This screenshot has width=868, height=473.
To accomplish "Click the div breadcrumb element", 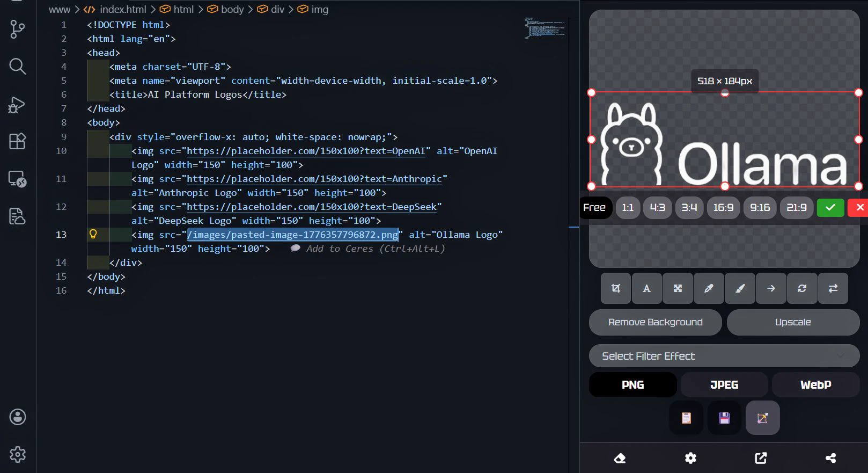I will pyautogui.click(x=271, y=9).
